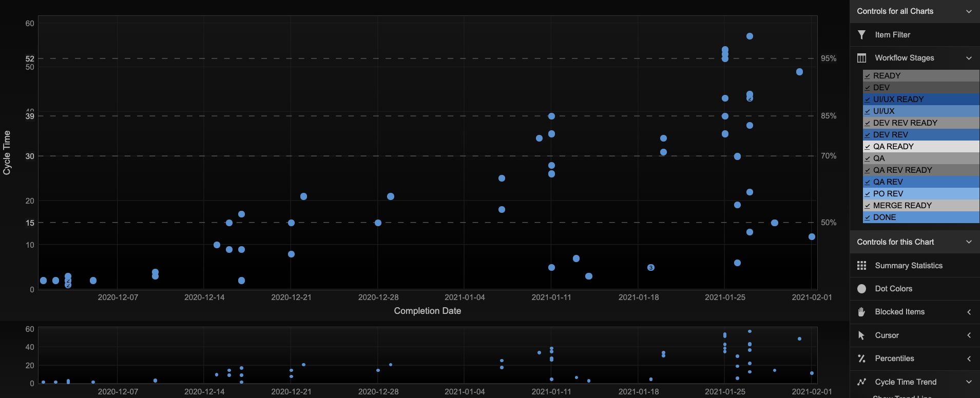Click the grouped dot labeled 3
The width and height of the screenshot is (980, 398).
pos(650,268)
